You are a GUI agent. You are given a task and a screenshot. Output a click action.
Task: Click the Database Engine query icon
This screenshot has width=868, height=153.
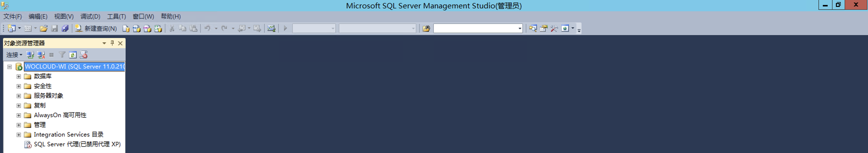pos(126,28)
